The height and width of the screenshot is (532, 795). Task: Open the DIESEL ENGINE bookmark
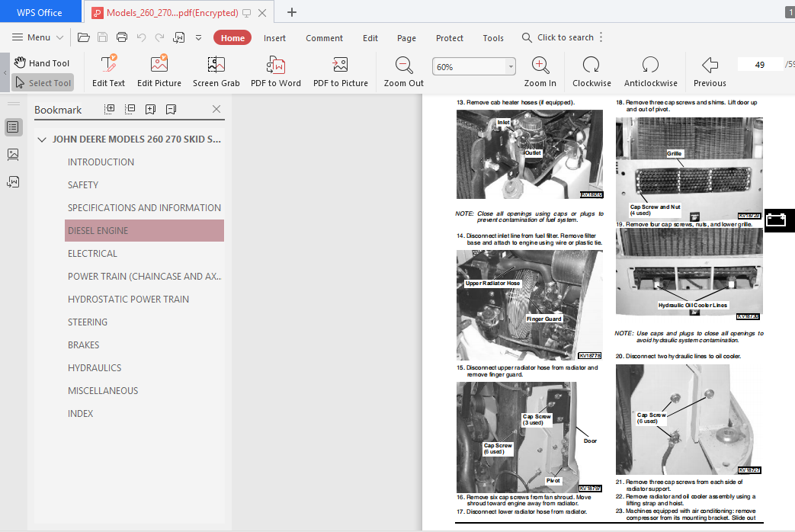(x=144, y=230)
